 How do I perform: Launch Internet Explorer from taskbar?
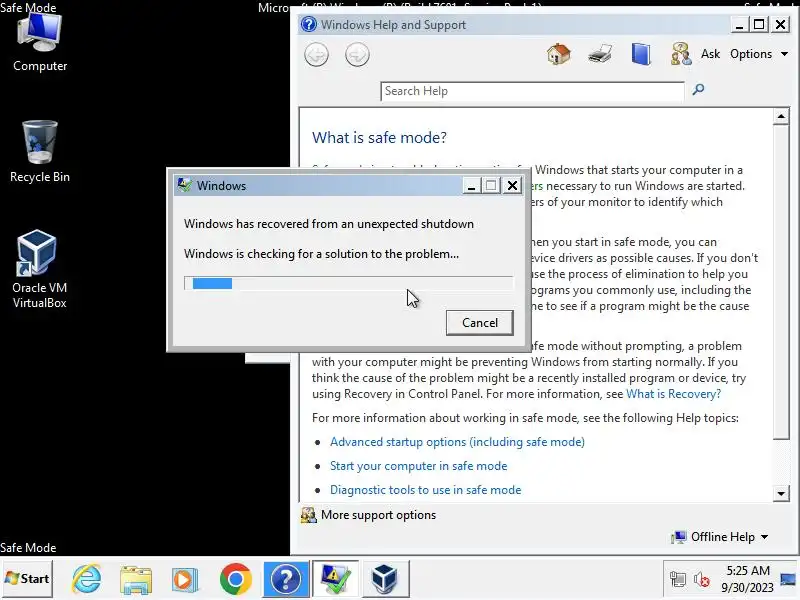coord(86,579)
